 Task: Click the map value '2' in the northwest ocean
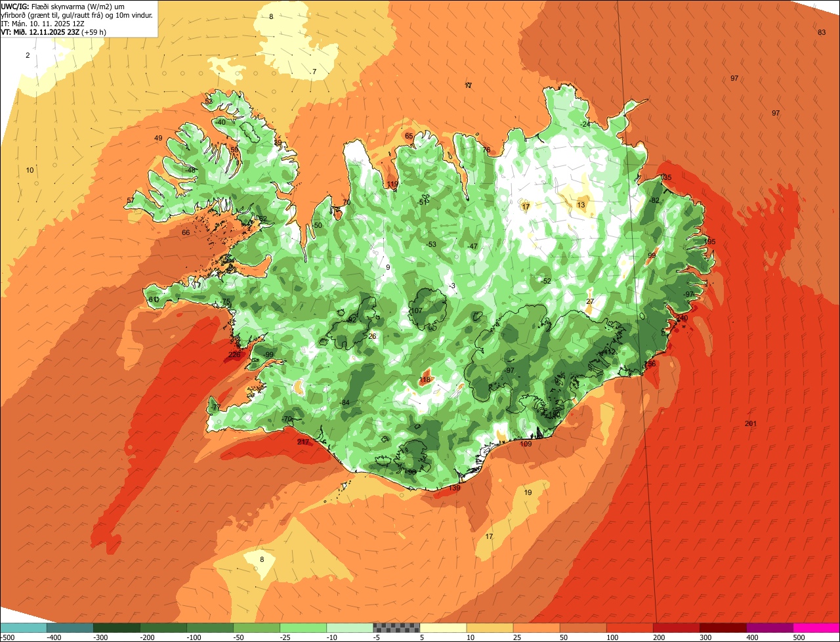click(x=28, y=55)
